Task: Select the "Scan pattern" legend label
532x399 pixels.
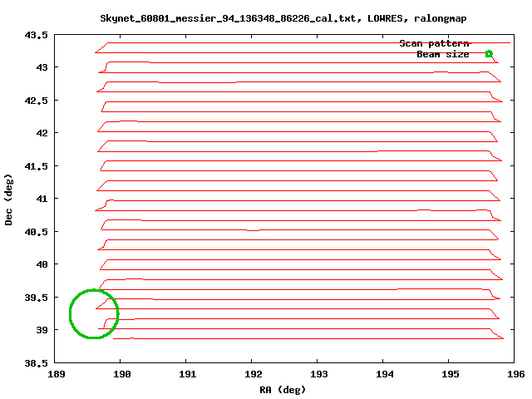Action: pos(434,43)
